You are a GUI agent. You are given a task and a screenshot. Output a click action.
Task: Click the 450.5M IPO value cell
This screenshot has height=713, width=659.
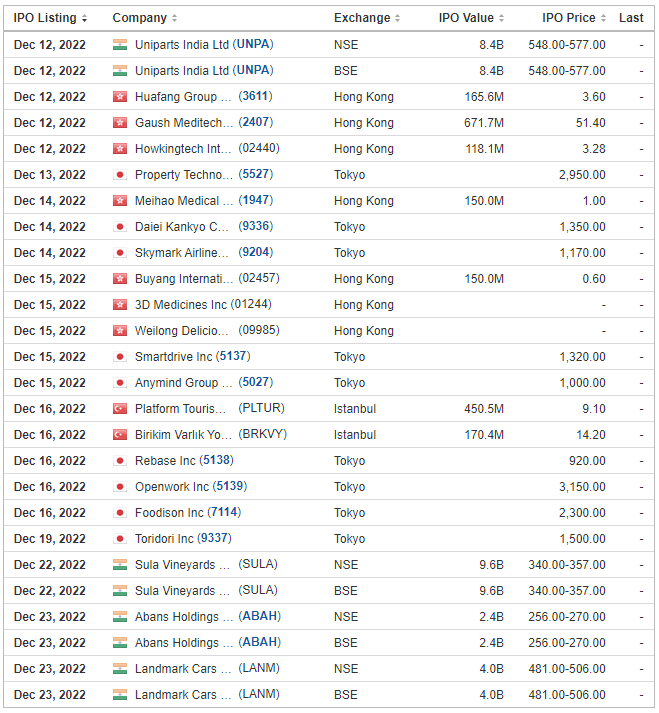(484, 409)
